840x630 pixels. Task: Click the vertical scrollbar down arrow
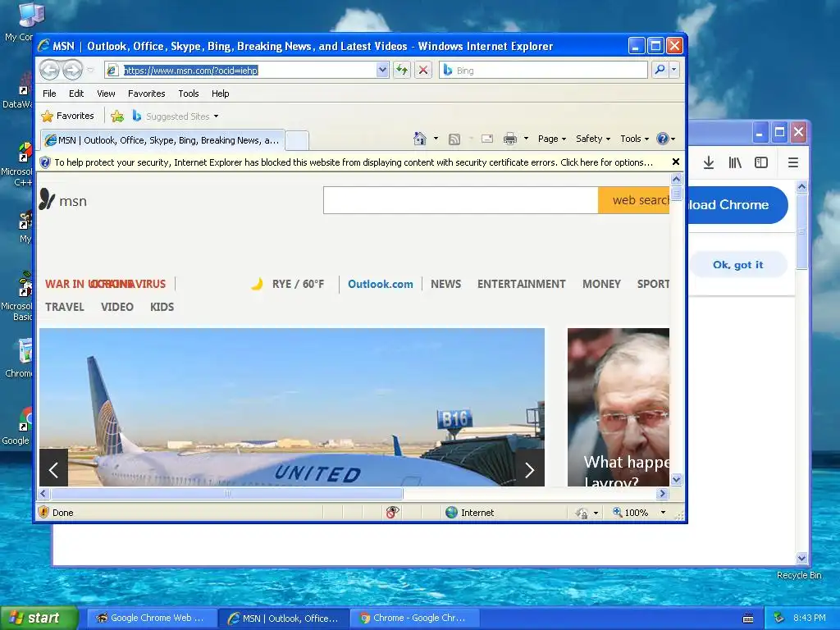point(676,479)
